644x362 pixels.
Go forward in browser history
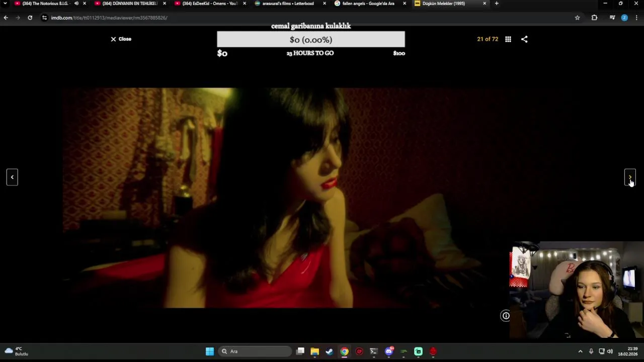(x=18, y=18)
